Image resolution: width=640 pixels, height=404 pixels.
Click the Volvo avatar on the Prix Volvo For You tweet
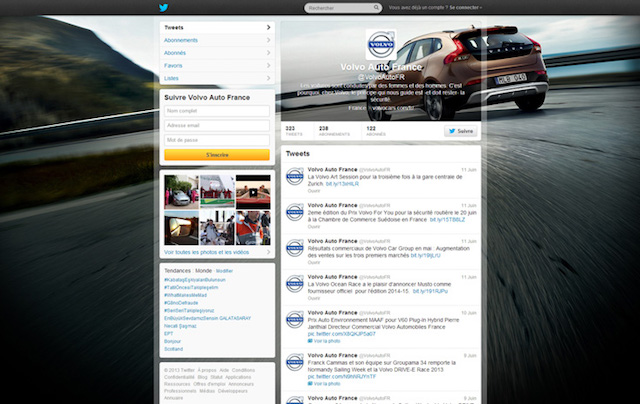click(295, 212)
